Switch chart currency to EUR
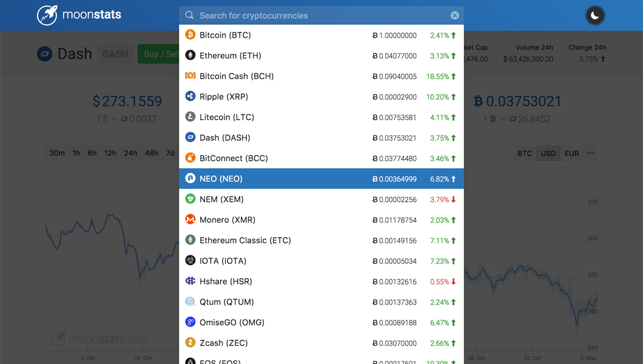643x364 pixels. point(571,153)
